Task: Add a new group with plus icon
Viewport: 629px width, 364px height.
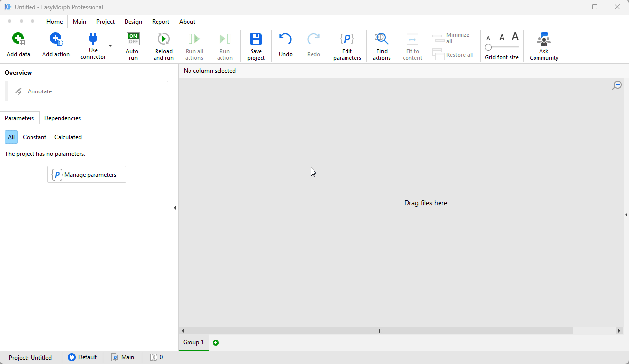Action: pos(216,343)
